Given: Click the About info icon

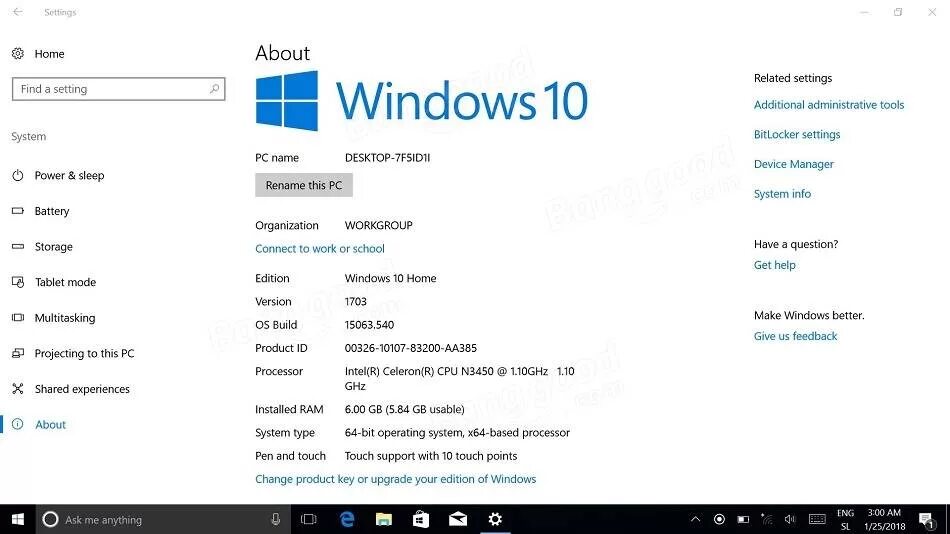Looking at the screenshot, I should 18,424.
